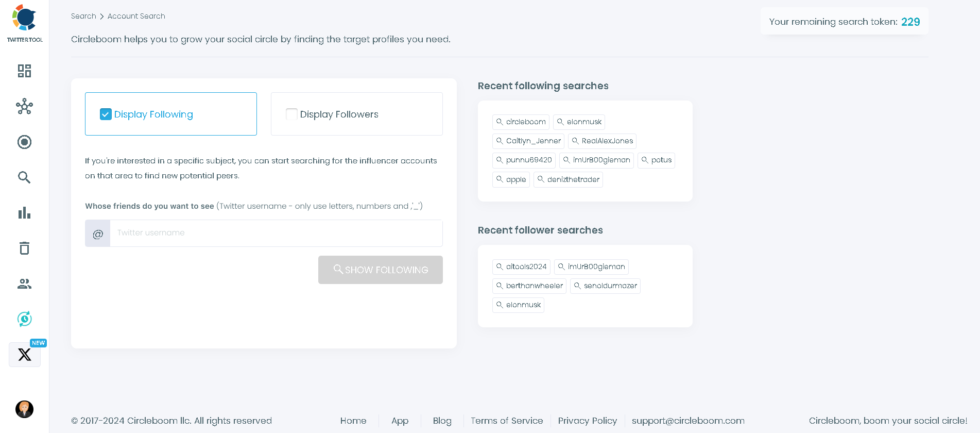The height and width of the screenshot is (433, 980).
Task: Click the Account Search breadcrumb
Action: 136,16
